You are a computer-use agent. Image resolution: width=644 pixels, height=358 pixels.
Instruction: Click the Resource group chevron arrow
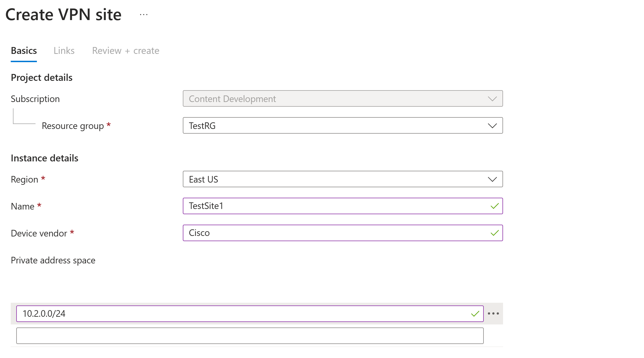pos(492,126)
